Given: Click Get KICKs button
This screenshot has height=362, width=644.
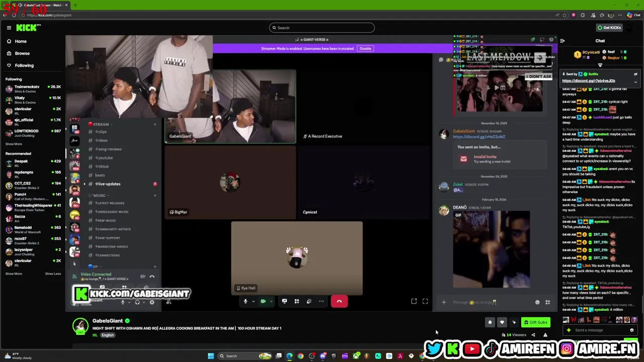Looking at the screenshot, I should [x=609, y=28].
